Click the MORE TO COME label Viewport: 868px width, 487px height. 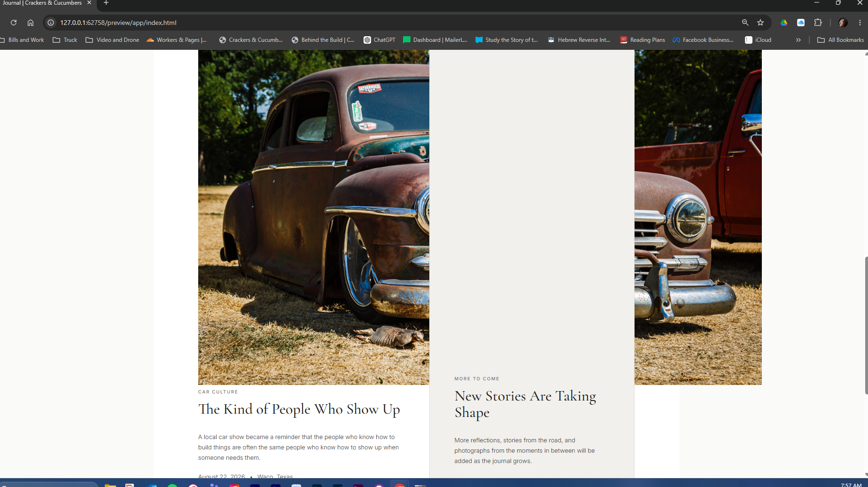(x=477, y=378)
